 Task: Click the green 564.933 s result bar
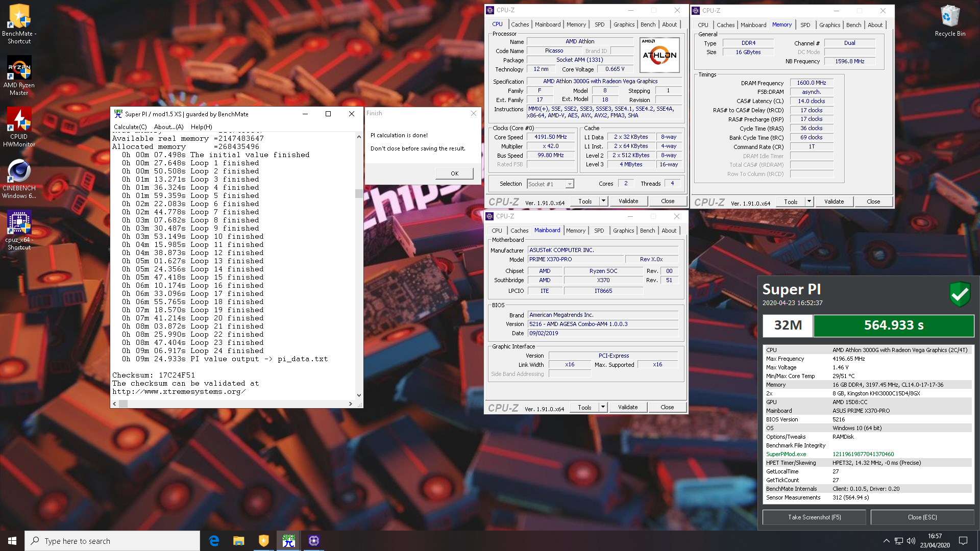tap(893, 325)
